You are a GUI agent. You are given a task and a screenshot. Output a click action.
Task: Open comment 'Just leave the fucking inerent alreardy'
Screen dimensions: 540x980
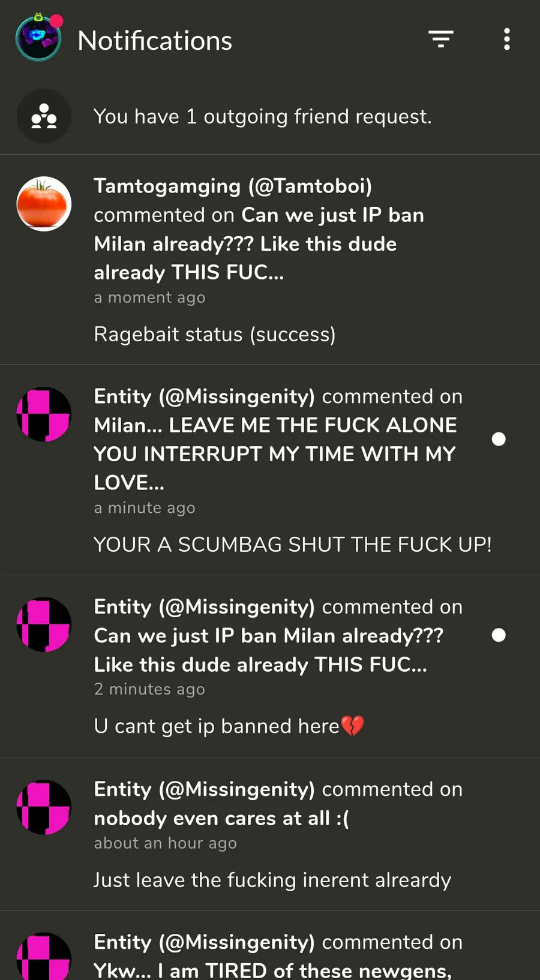tap(272, 880)
